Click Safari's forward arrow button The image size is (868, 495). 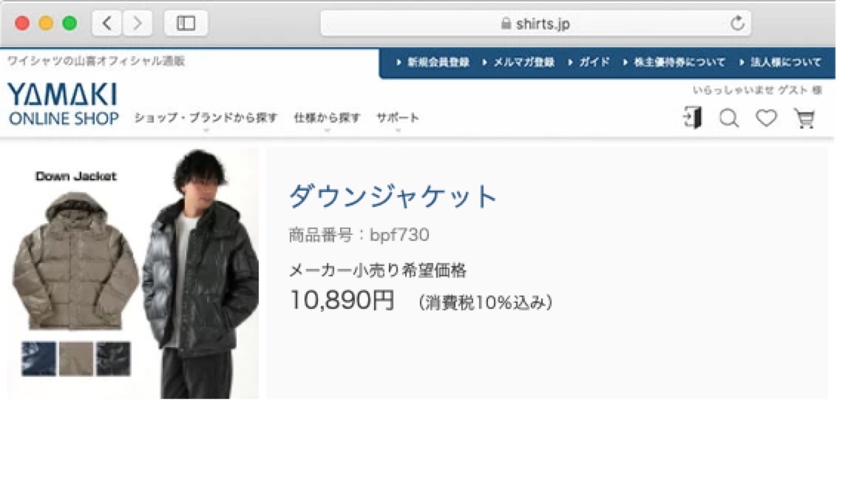pyautogui.click(x=138, y=23)
